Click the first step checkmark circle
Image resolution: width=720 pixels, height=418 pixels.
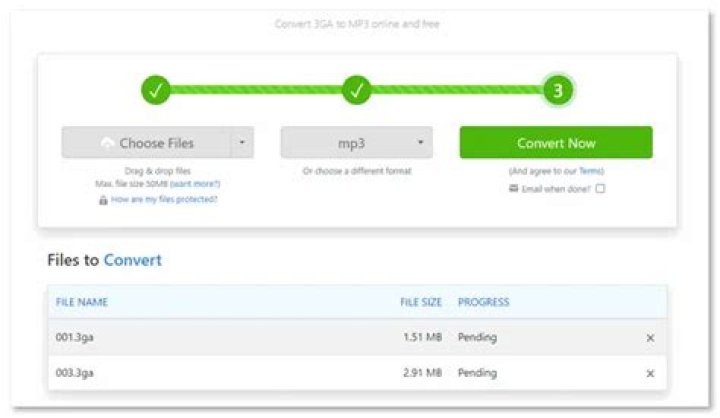pos(156,90)
